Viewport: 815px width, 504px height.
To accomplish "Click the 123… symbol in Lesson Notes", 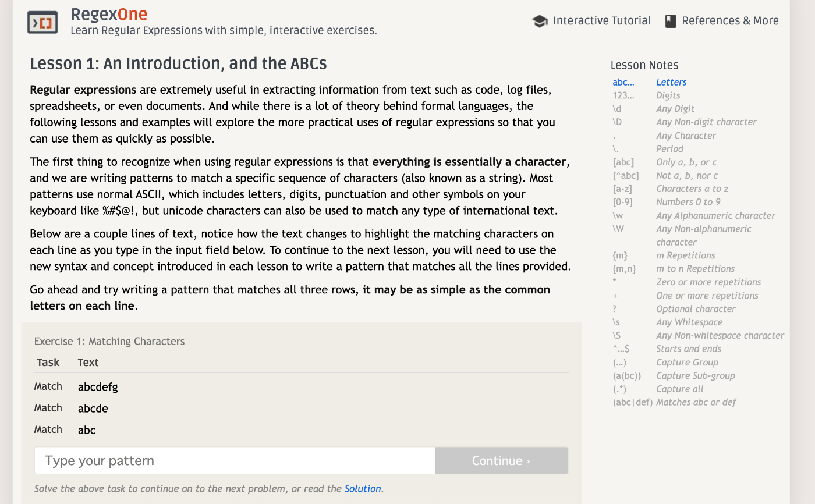I will (x=623, y=95).
